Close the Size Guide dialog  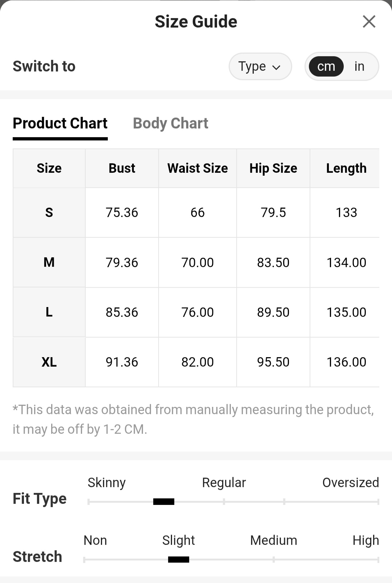(x=369, y=22)
